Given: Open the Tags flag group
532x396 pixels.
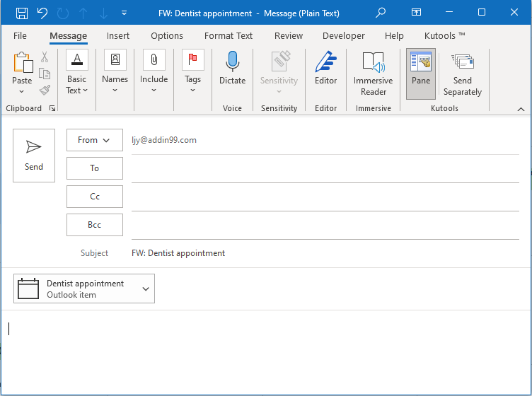Looking at the screenshot, I should pyautogui.click(x=192, y=71).
